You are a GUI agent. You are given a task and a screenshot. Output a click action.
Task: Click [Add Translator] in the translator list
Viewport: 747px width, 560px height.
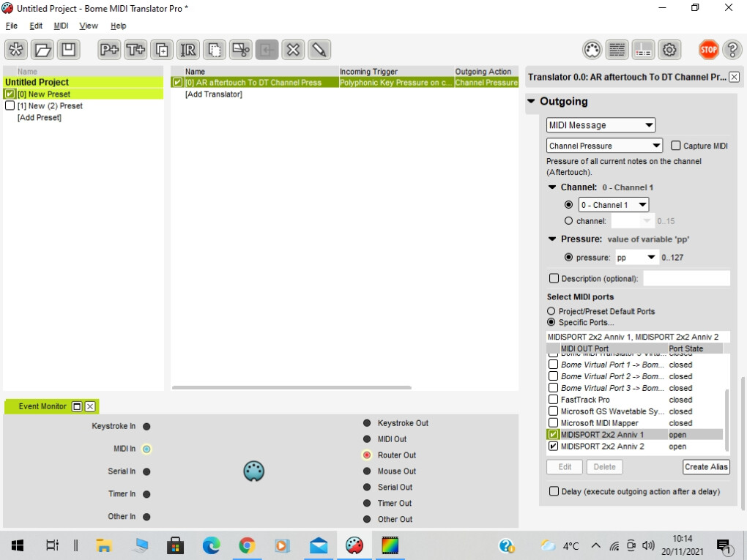213,94
